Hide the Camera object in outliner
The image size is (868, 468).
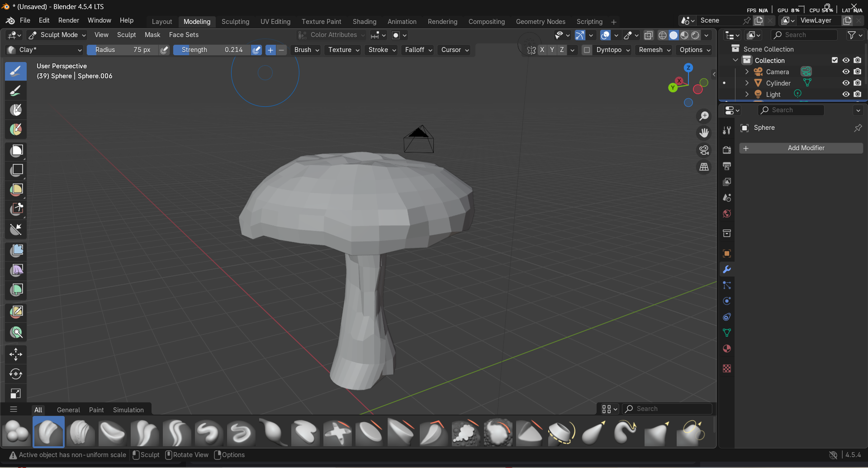click(x=845, y=72)
